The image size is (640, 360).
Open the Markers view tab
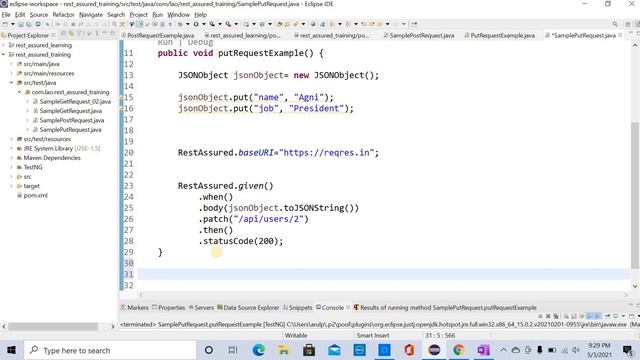click(x=135, y=307)
